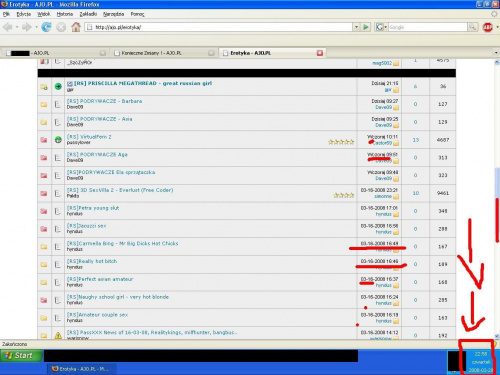Open the Pomoc menu
500x375 pixels.
(137, 14)
